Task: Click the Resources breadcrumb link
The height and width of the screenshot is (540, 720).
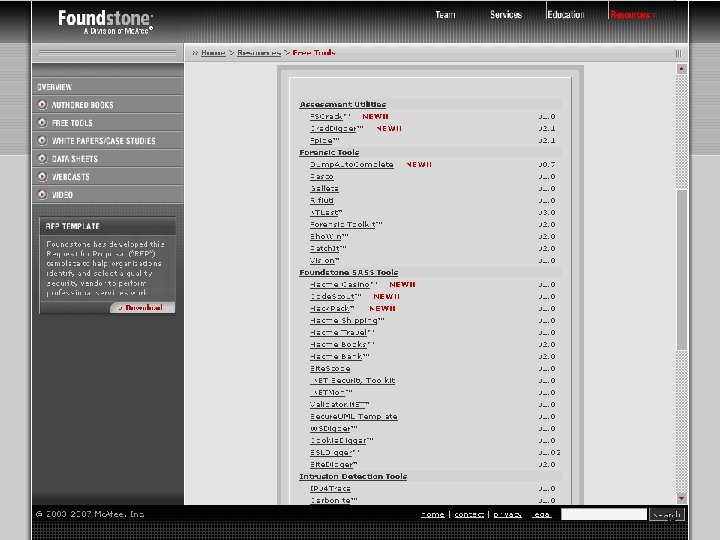Action: [259, 53]
